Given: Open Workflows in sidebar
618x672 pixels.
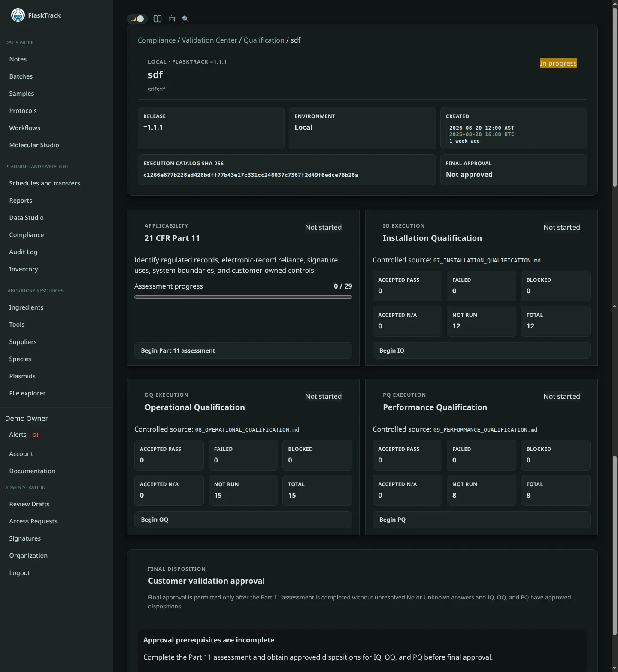Looking at the screenshot, I should pyautogui.click(x=25, y=128).
